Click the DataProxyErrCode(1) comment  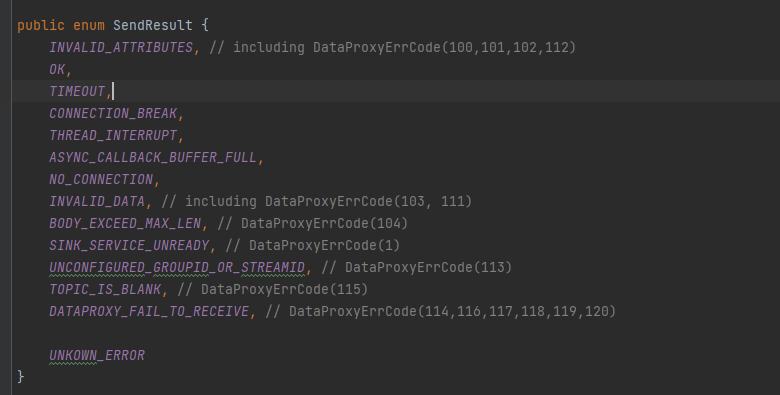pos(312,245)
